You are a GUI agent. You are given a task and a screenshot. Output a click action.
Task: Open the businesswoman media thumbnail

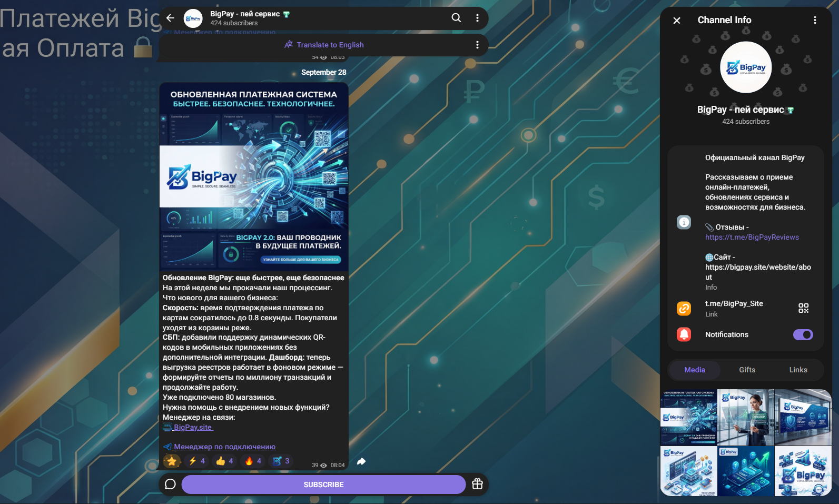(746, 417)
